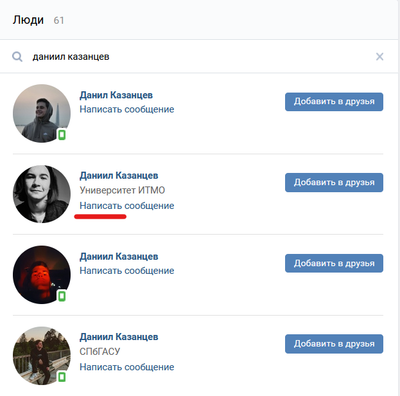Click the Люди section header
This screenshot has width=400, height=396.
pos(28,20)
